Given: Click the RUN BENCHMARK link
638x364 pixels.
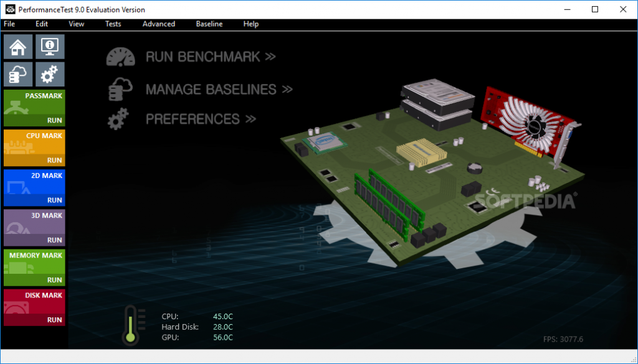Looking at the screenshot, I should 211,57.
